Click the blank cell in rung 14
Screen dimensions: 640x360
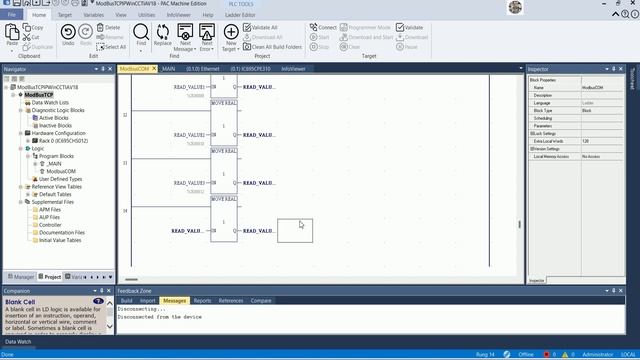tap(295, 231)
